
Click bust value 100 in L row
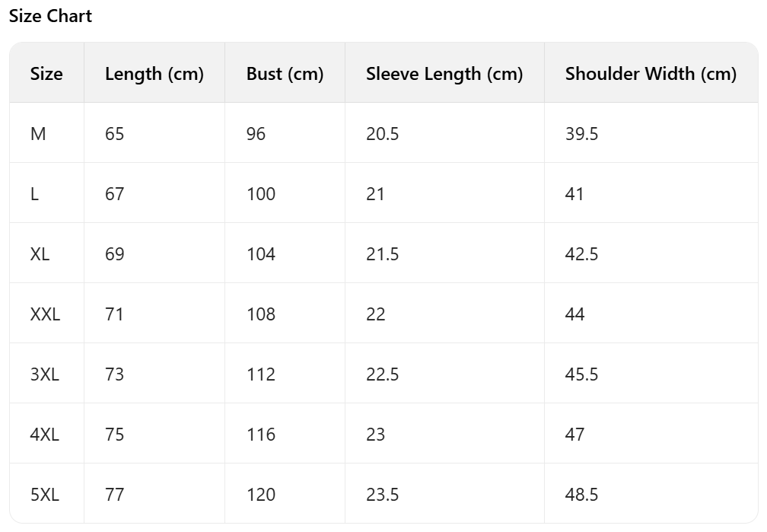click(261, 194)
